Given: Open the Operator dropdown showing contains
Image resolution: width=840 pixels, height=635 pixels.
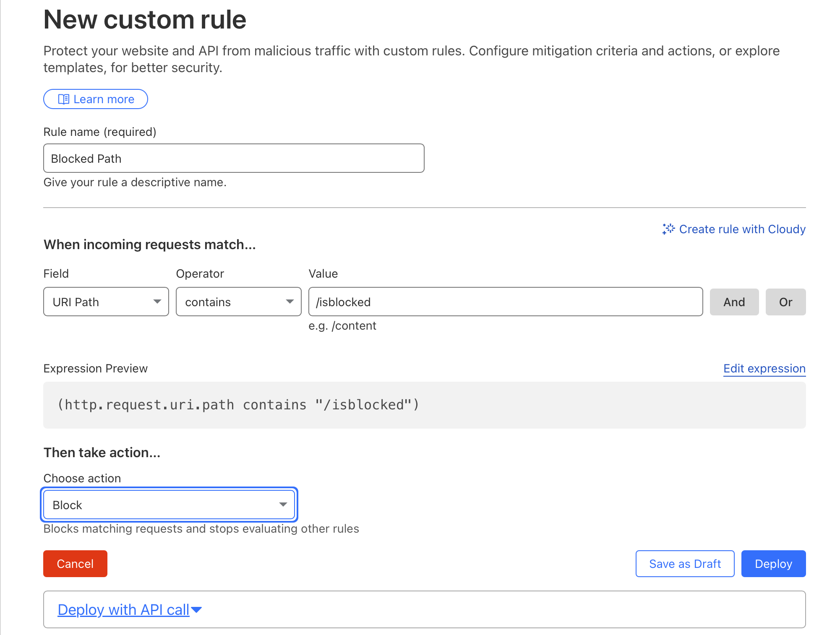Looking at the screenshot, I should pyautogui.click(x=239, y=302).
